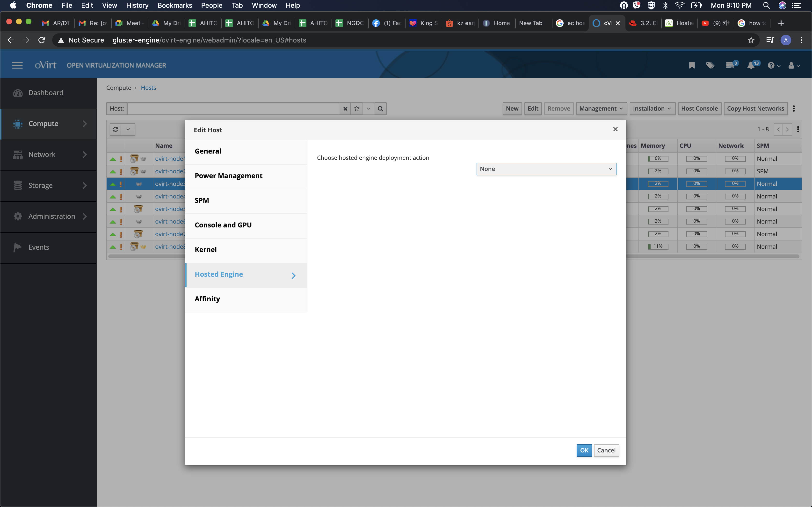This screenshot has width=812, height=507.
Task: Open the tags icon in header
Action: (710, 65)
